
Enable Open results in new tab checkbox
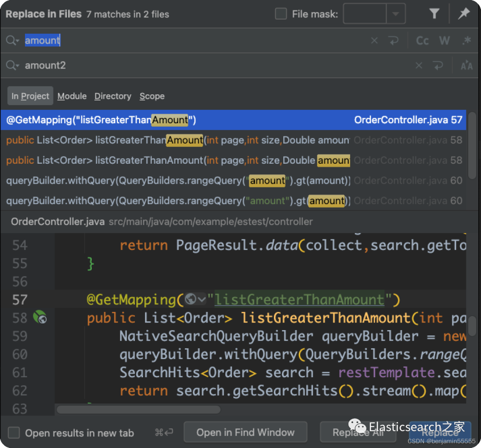coord(14,433)
